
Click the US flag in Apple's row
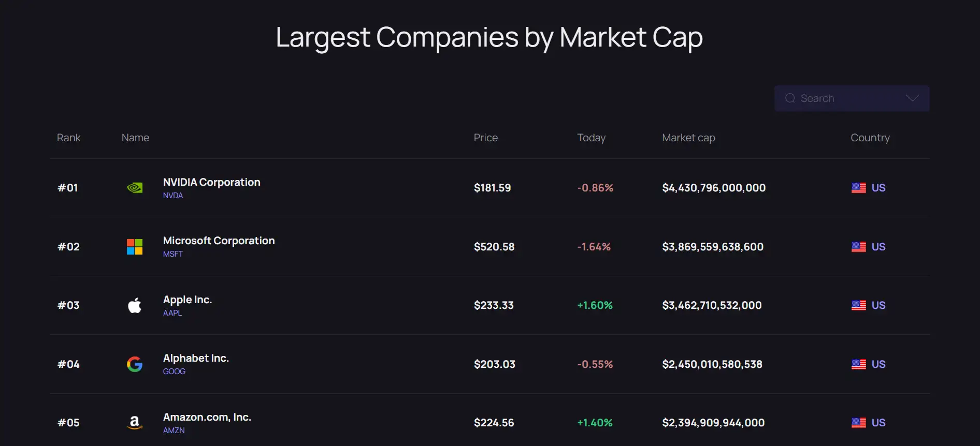click(858, 305)
